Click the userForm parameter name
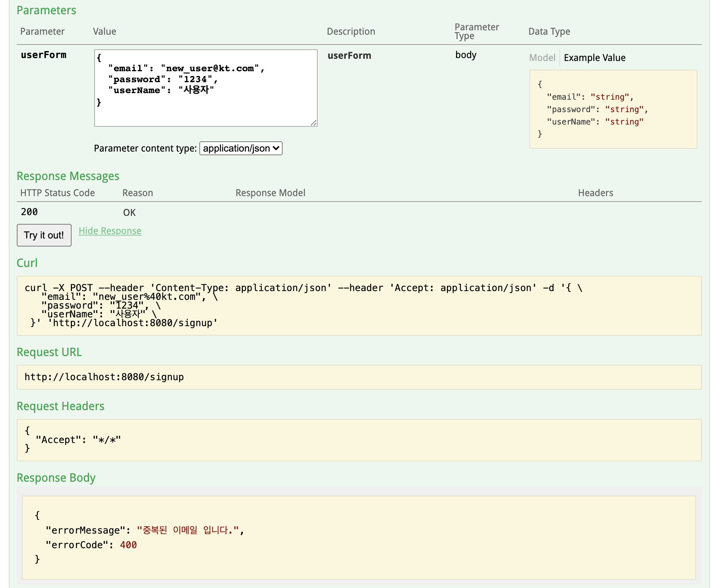712x588 pixels. click(43, 55)
